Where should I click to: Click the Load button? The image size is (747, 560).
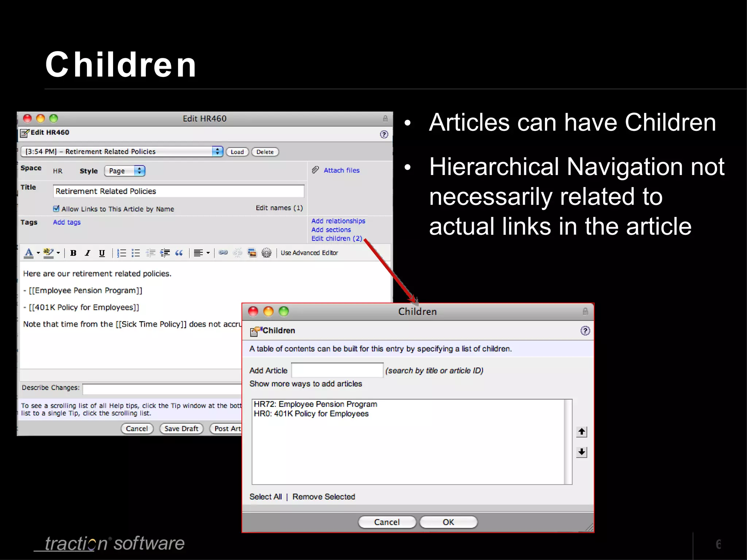tap(237, 152)
